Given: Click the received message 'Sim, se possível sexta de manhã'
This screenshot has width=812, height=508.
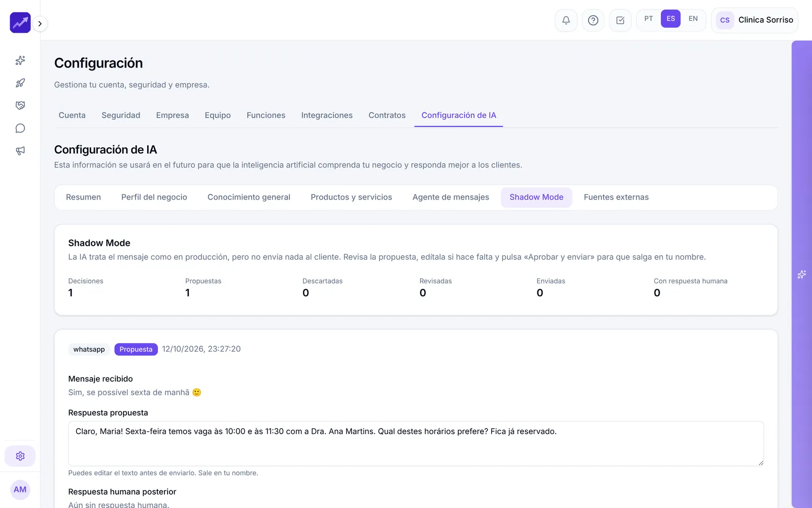Looking at the screenshot, I should tap(134, 392).
